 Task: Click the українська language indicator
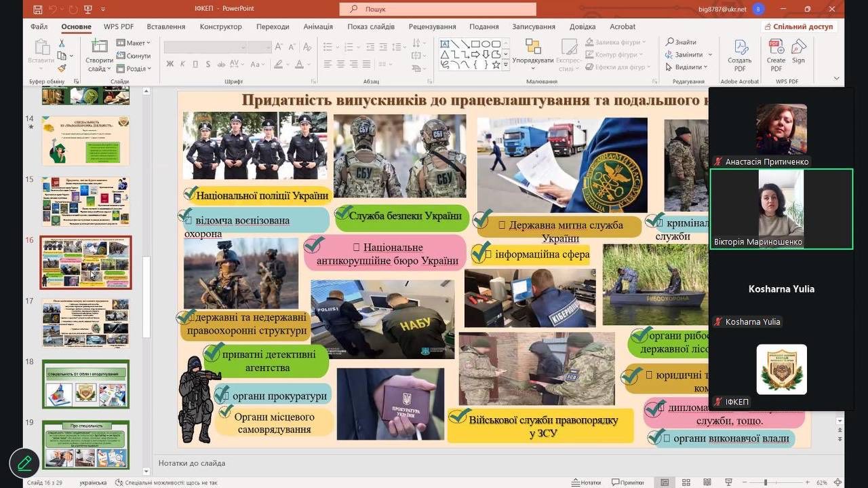[93, 483]
